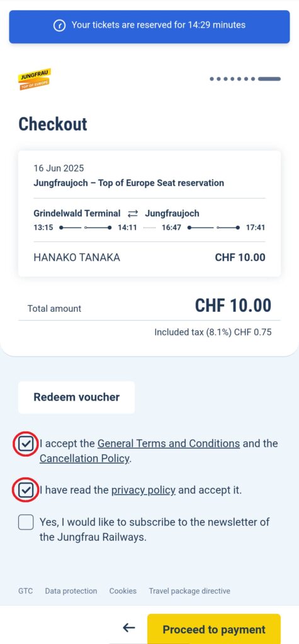Open the Cookies footer link

123,591
